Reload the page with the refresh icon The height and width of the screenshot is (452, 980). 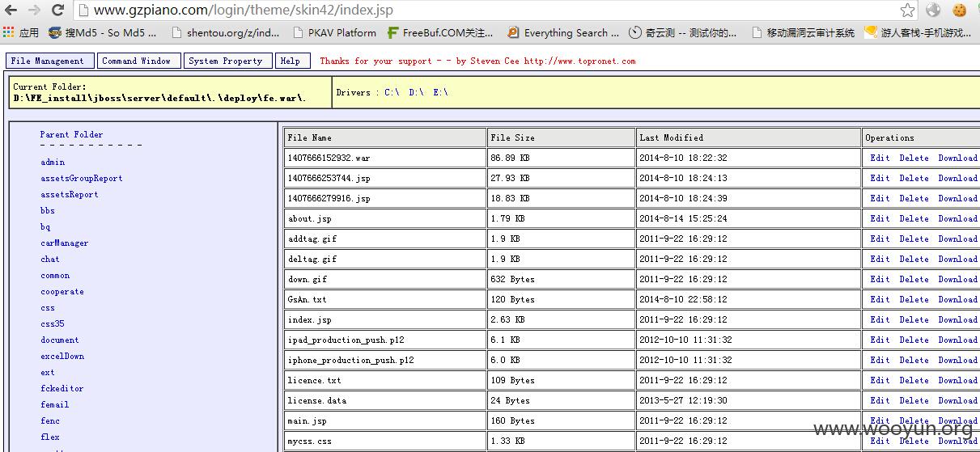57,11
